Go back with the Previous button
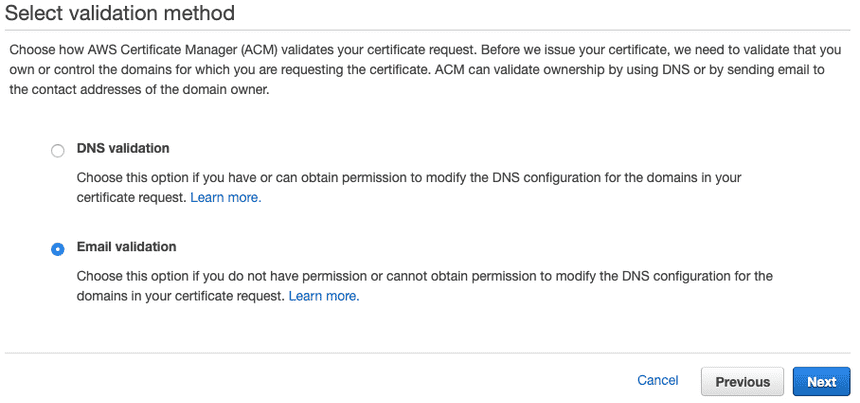Viewport: 860px width, 403px height. pyautogui.click(x=742, y=382)
